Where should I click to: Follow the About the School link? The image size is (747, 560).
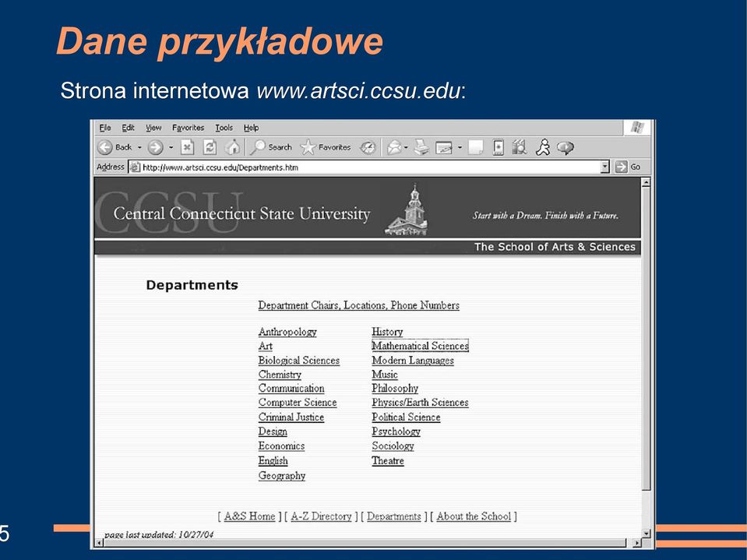coord(474,516)
